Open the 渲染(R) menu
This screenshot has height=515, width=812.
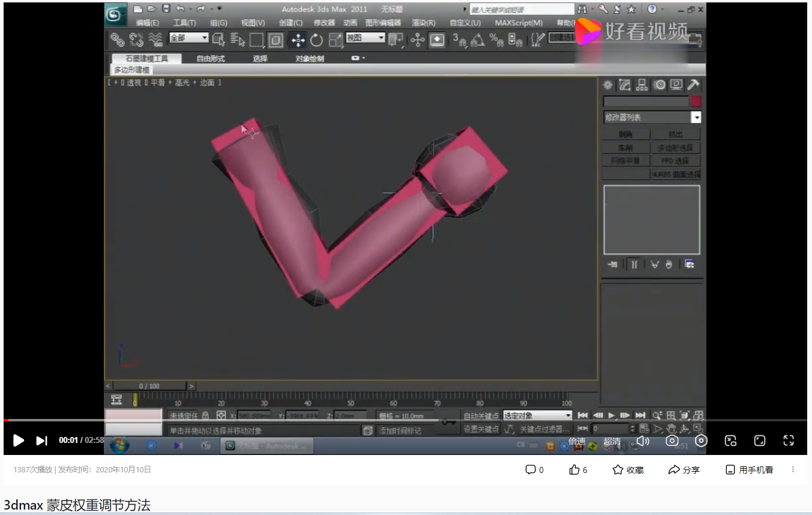click(x=423, y=23)
